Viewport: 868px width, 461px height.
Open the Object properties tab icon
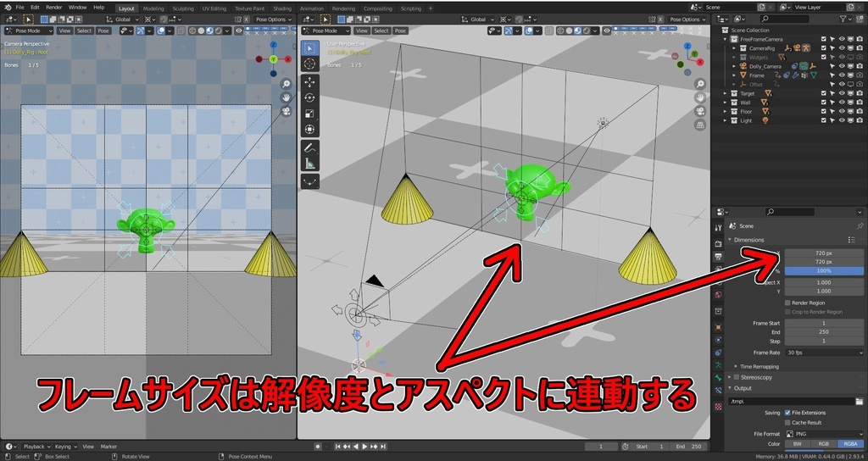point(718,327)
